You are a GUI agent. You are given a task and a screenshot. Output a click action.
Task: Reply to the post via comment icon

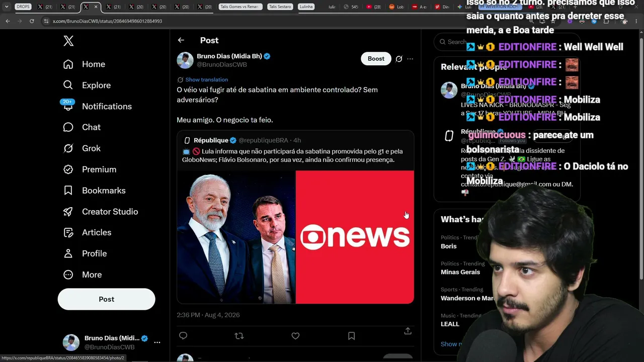pyautogui.click(x=183, y=336)
